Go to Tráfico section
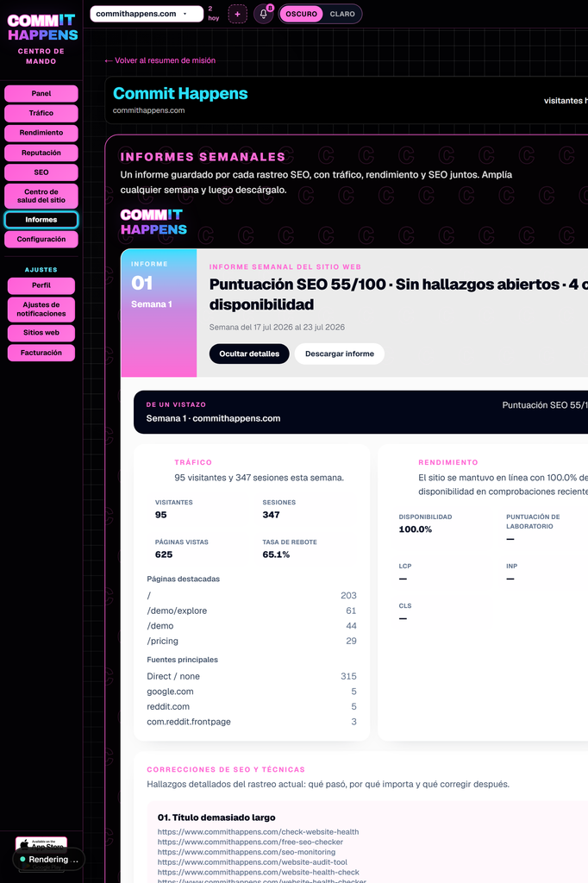The height and width of the screenshot is (883, 588). (x=41, y=113)
